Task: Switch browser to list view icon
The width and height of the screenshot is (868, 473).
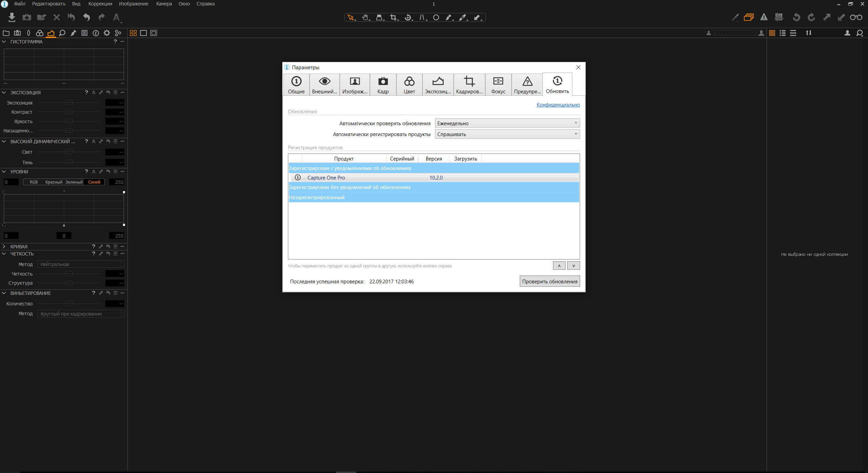Action: click(783, 33)
